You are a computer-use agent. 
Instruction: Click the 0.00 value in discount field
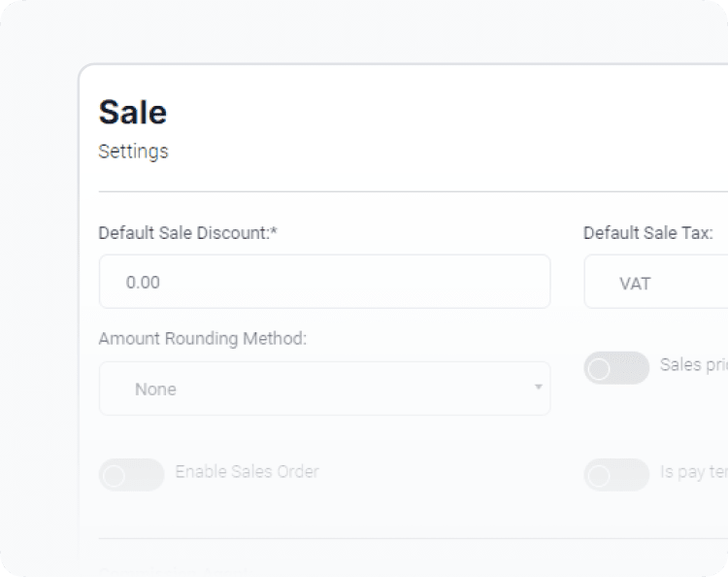(143, 283)
